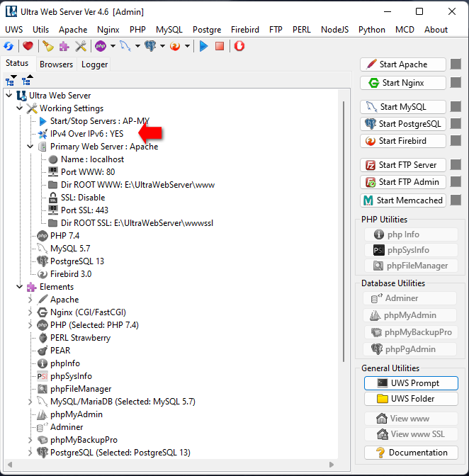Screen dimensions: 469x476
Task: Click the Start Apache button
Action: click(403, 64)
